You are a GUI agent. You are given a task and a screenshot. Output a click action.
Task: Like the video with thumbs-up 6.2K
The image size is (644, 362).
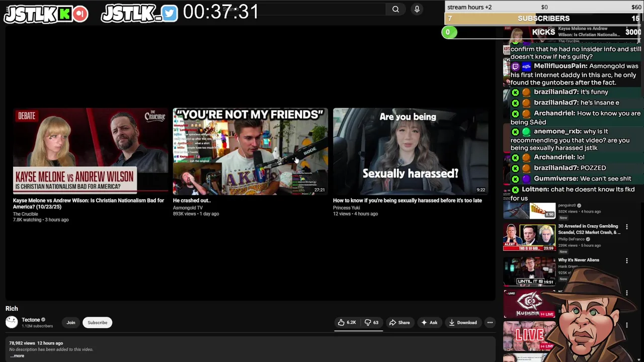click(347, 322)
